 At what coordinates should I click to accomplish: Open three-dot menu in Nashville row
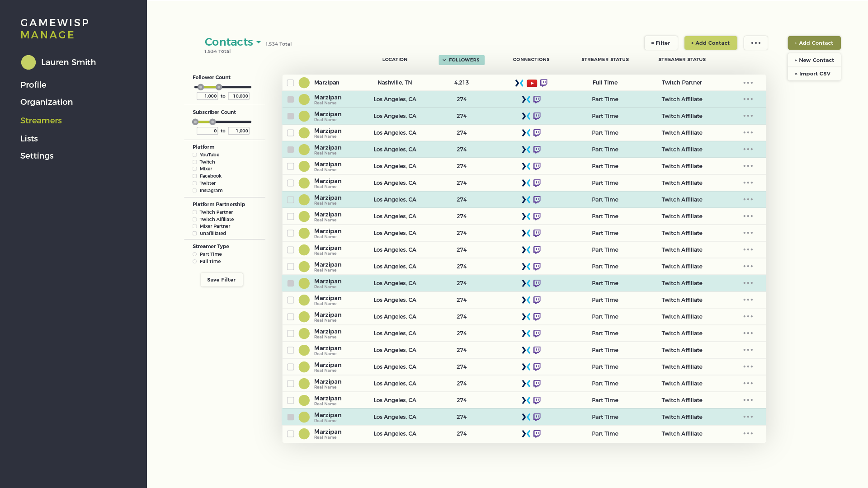[748, 83]
